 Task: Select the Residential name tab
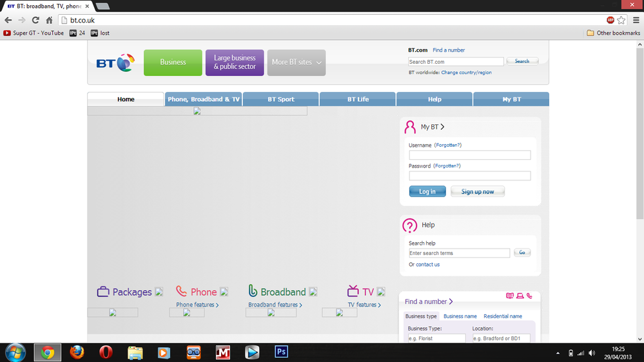tap(503, 316)
